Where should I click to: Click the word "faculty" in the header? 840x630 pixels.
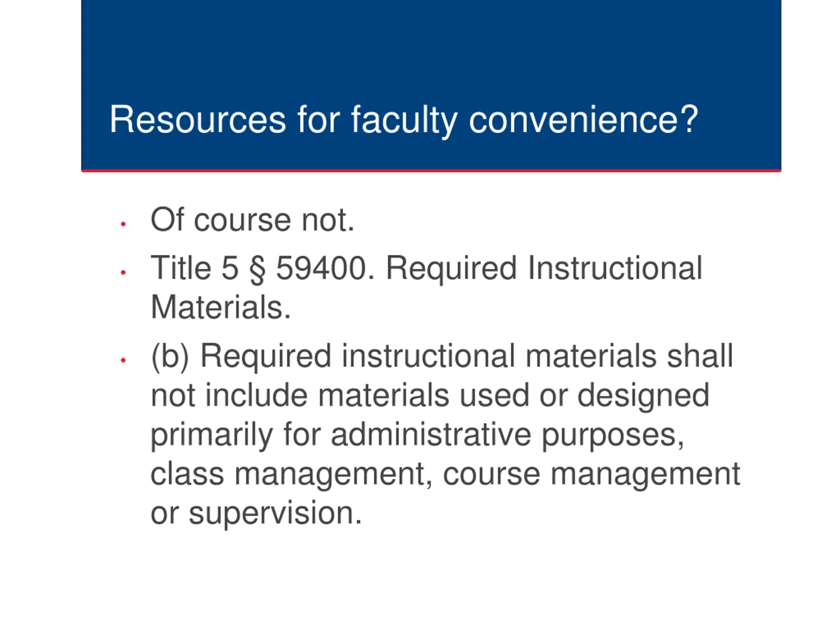pos(404,120)
